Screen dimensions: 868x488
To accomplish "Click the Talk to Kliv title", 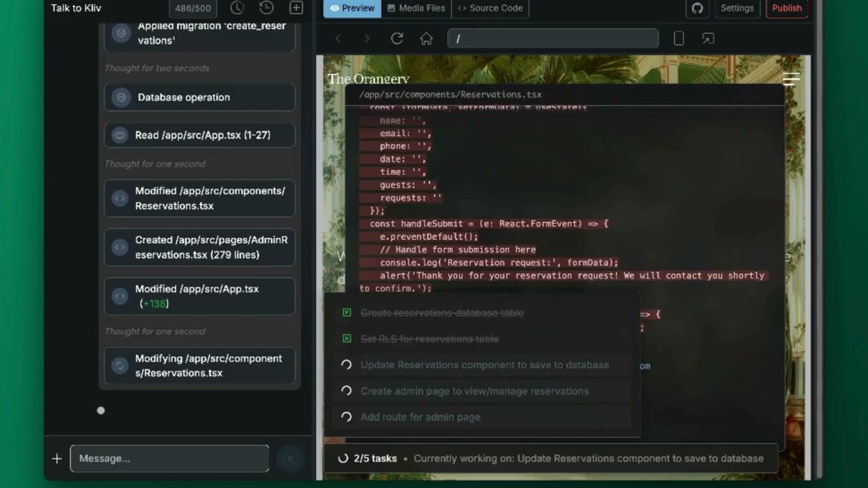I will click(76, 8).
